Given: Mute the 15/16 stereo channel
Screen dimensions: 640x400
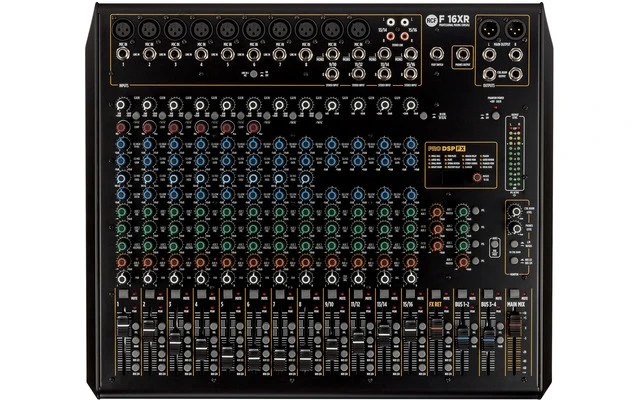Looking at the screenshot, I should tap(410, 294).
